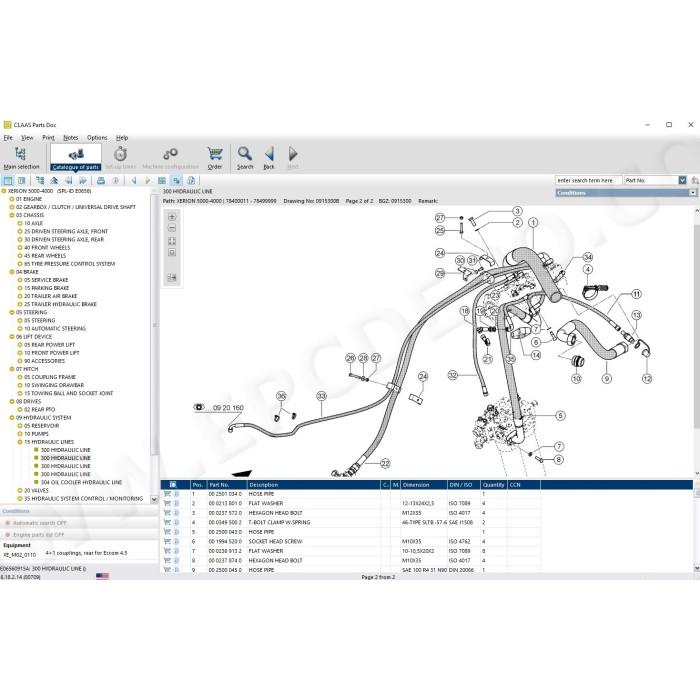Viewport: 700px width, 700px height.
Task: Go to next drawing page arrow
Action: pyautogui.click(x=148, y=180)
